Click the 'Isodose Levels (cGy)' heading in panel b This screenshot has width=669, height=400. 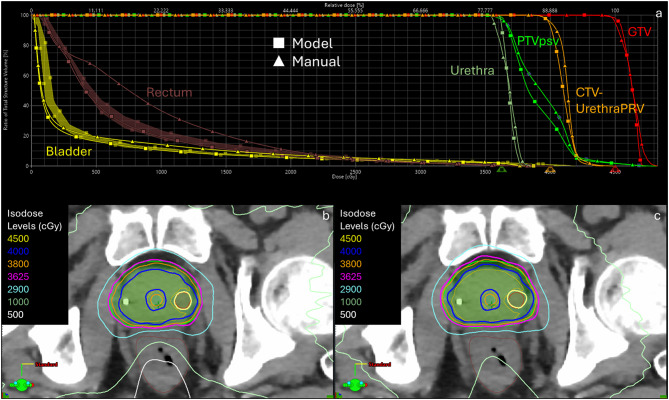pos(34,220)
